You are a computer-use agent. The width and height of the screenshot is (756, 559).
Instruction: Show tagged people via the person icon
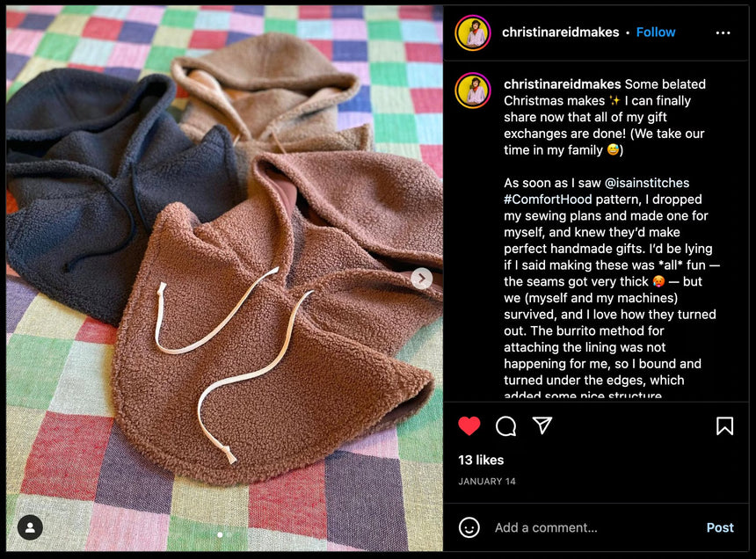[30, 527]
